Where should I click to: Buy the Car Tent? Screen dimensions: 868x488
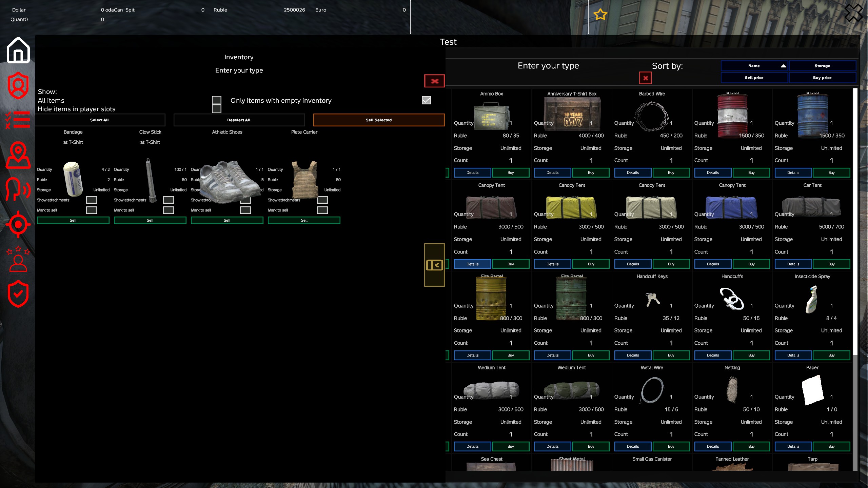[x=831, y=264]
